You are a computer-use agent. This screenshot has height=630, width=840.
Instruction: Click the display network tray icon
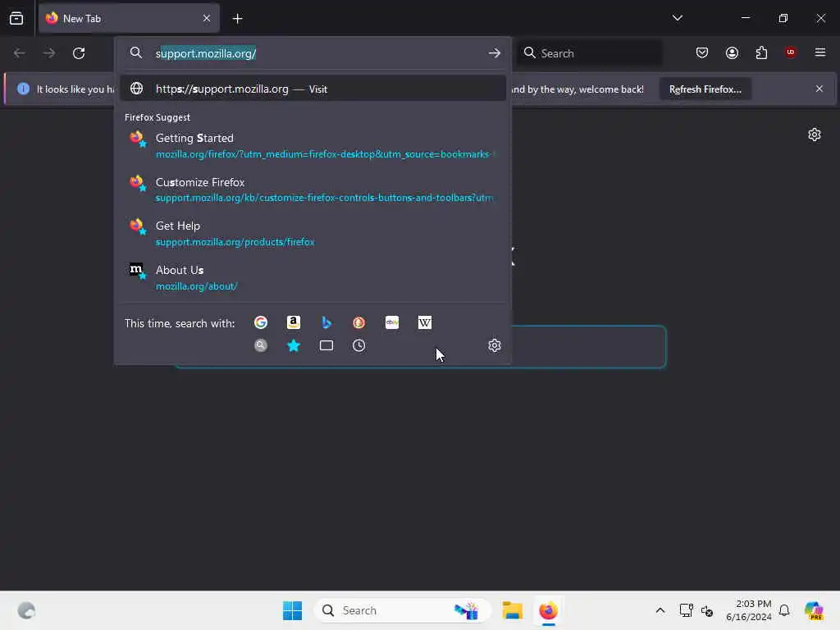687,610
